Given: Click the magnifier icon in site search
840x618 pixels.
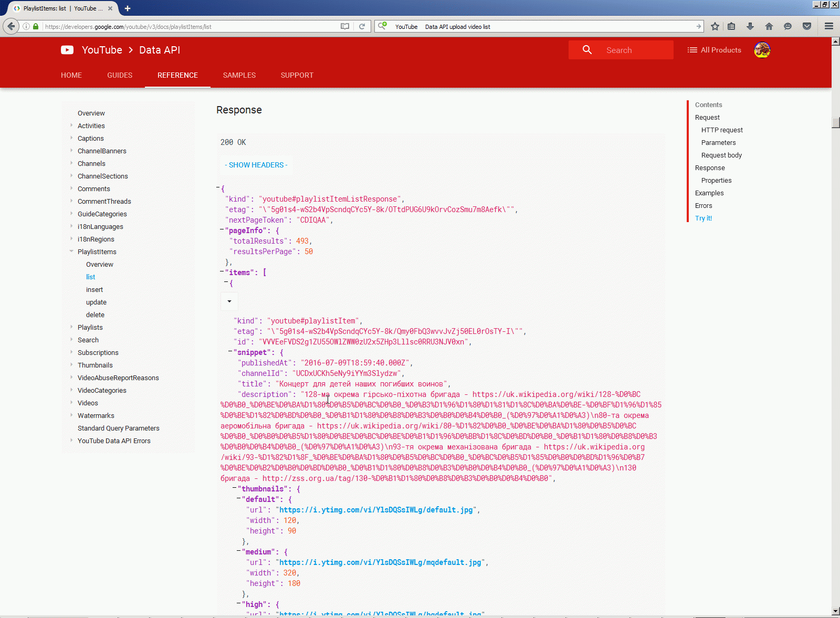Looking at the screenshot, I should 587,50.
